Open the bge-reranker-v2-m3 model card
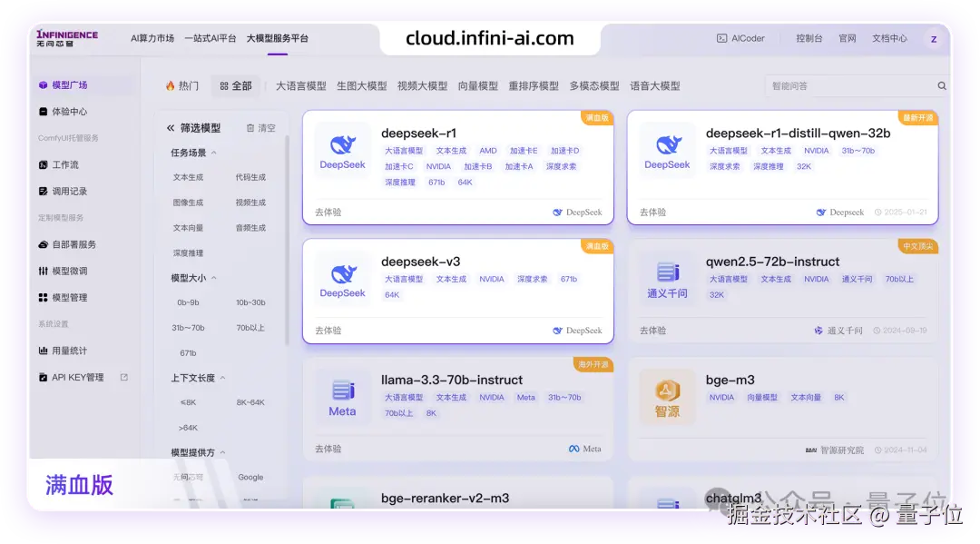The width and height of the screenshot is (980, 544). pos(457,494)
